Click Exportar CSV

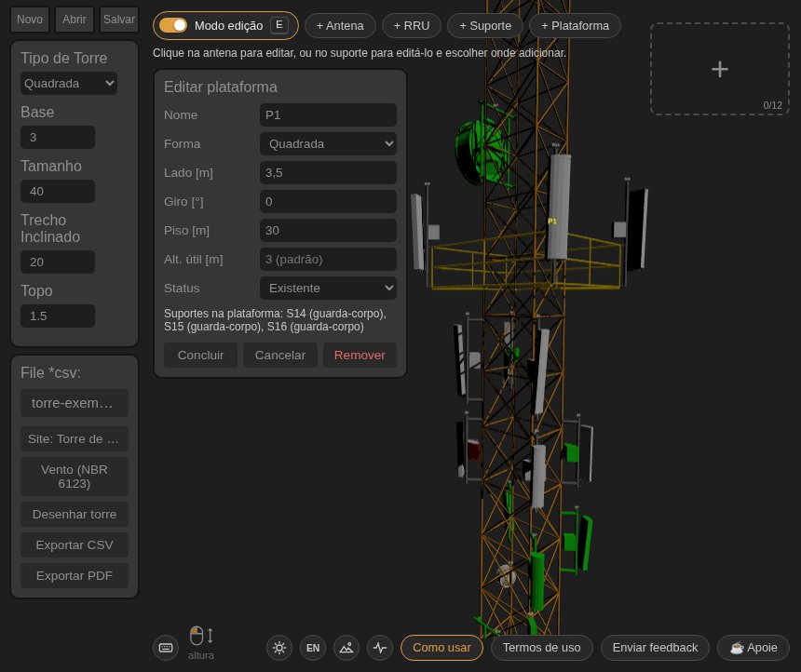point(75,544)
